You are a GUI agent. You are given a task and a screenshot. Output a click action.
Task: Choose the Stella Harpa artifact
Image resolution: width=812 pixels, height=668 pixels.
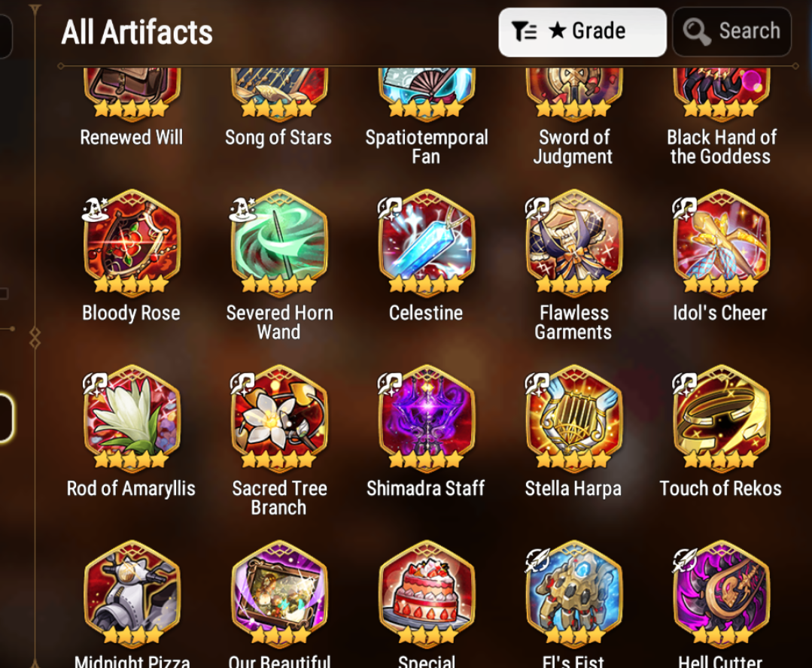click(573, 418)
